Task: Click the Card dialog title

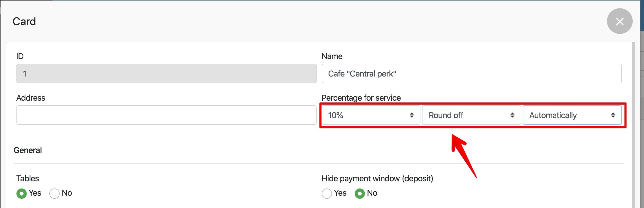Action: (24, 22)
